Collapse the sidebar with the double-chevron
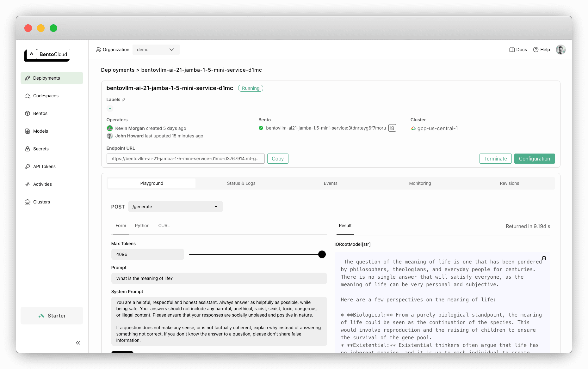Viewport: 588px width, 369px height. tap(78, 342)
